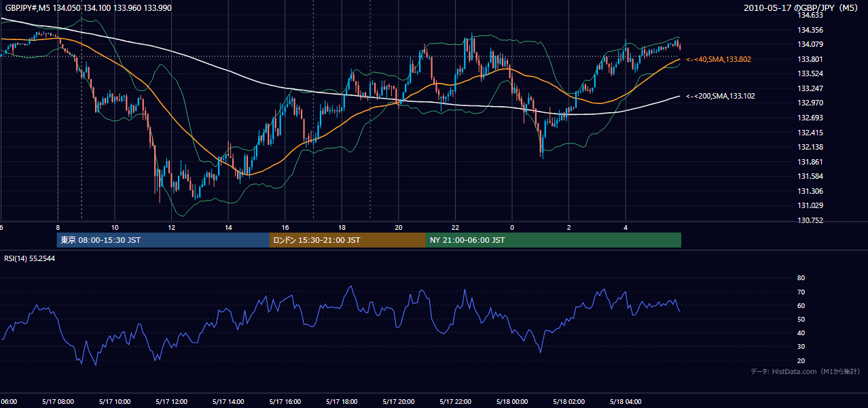Click the bottom date label 5/17 20:00

pyautogui.click(x=398, y=401)
